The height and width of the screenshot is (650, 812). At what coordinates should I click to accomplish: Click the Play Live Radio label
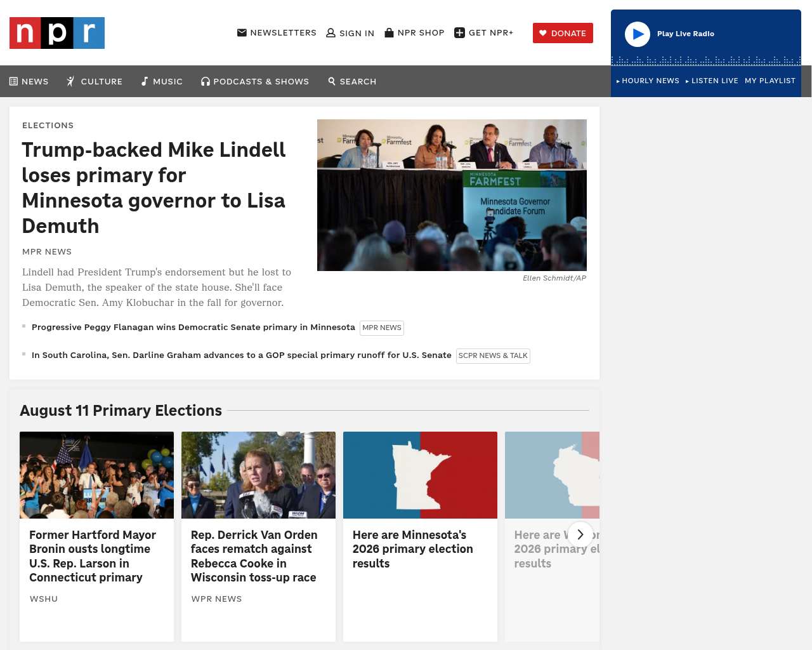pos(686,34)
